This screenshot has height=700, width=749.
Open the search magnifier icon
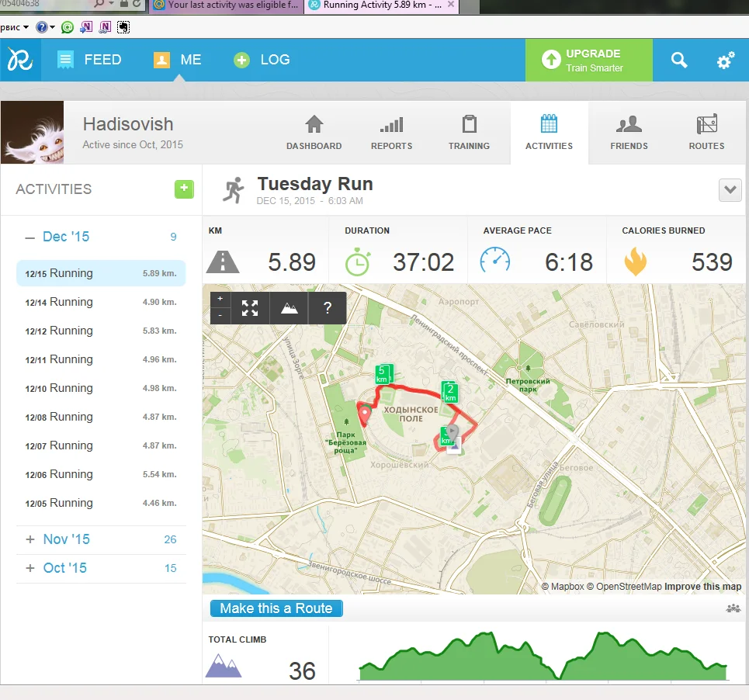[679, 61]
